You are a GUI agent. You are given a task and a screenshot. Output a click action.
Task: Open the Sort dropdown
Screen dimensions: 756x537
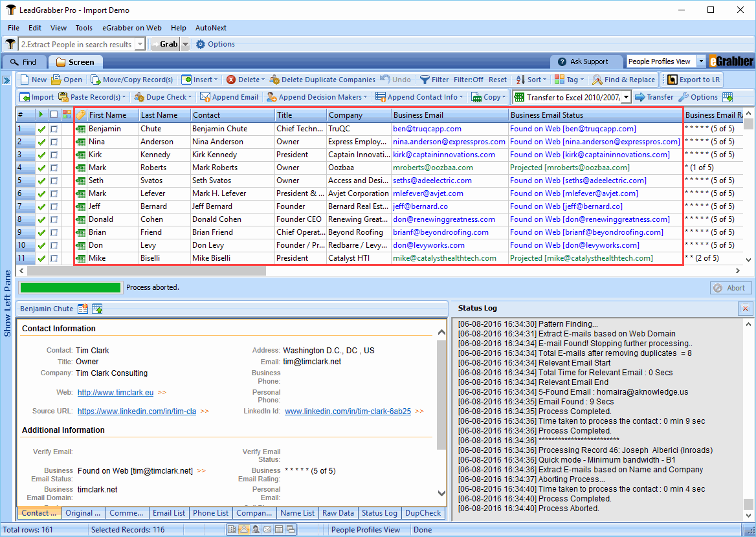pyautogui.click(x=545, y=80)
